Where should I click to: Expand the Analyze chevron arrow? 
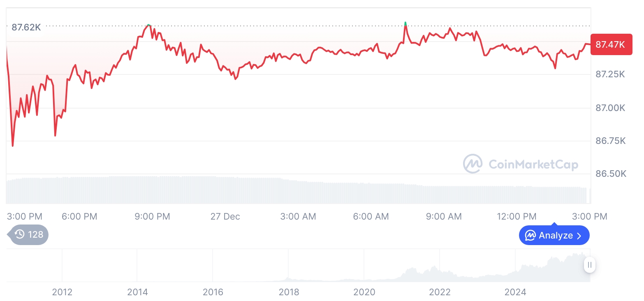click(x=579, y=236)
